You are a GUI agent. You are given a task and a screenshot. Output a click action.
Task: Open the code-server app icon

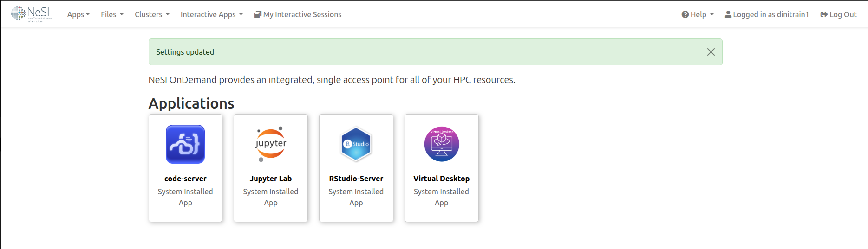pyautogui.click(x=185, y=144)
